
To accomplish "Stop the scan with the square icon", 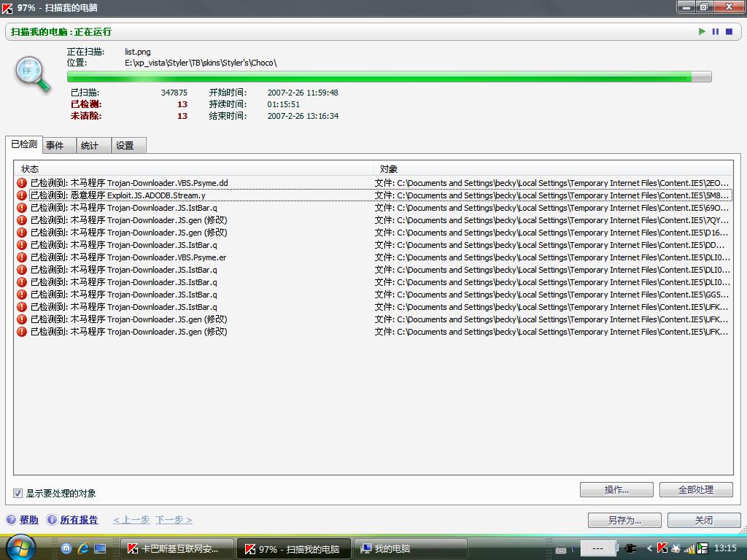I will pos(729,31).
